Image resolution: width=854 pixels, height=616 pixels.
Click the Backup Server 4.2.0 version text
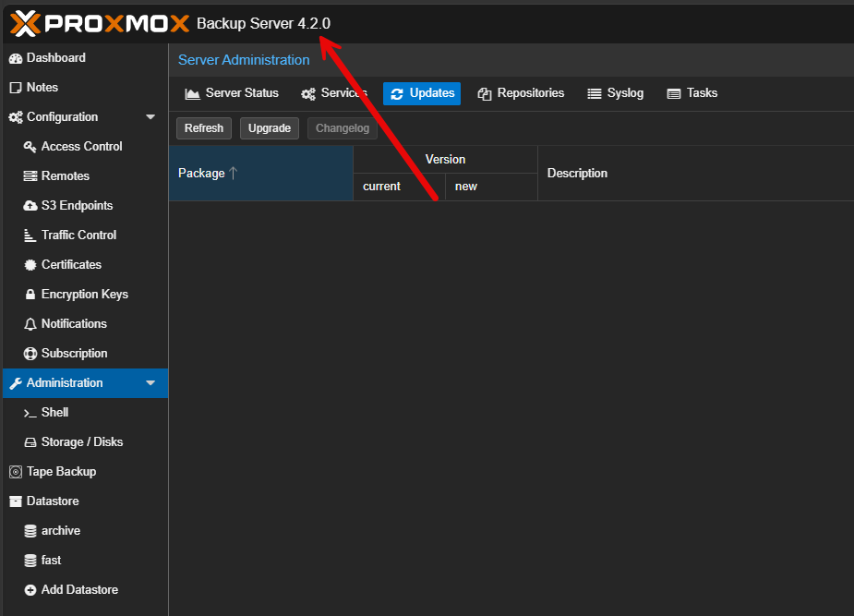click(264, 23)
